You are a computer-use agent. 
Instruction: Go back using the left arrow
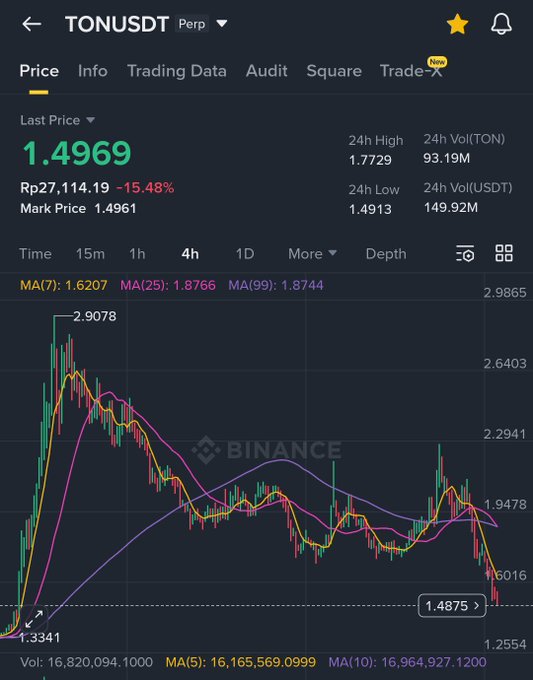32,24
